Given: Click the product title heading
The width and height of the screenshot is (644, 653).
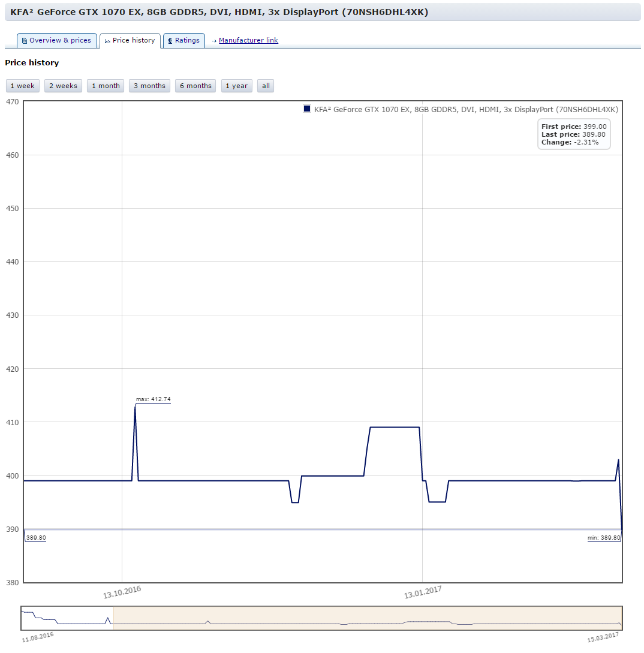Looking at the screenshot, I should coord(219,12).
